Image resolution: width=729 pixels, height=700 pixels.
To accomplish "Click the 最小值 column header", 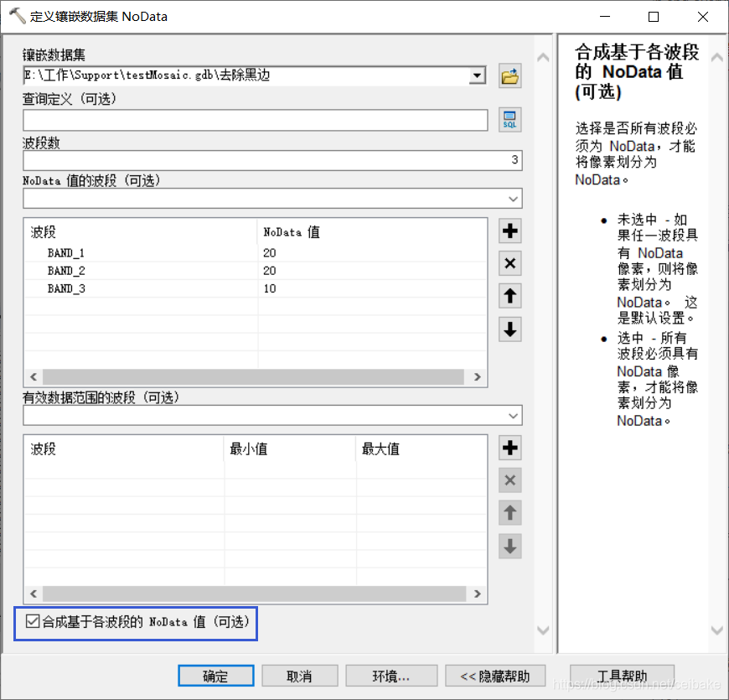I will coord(290,449).
